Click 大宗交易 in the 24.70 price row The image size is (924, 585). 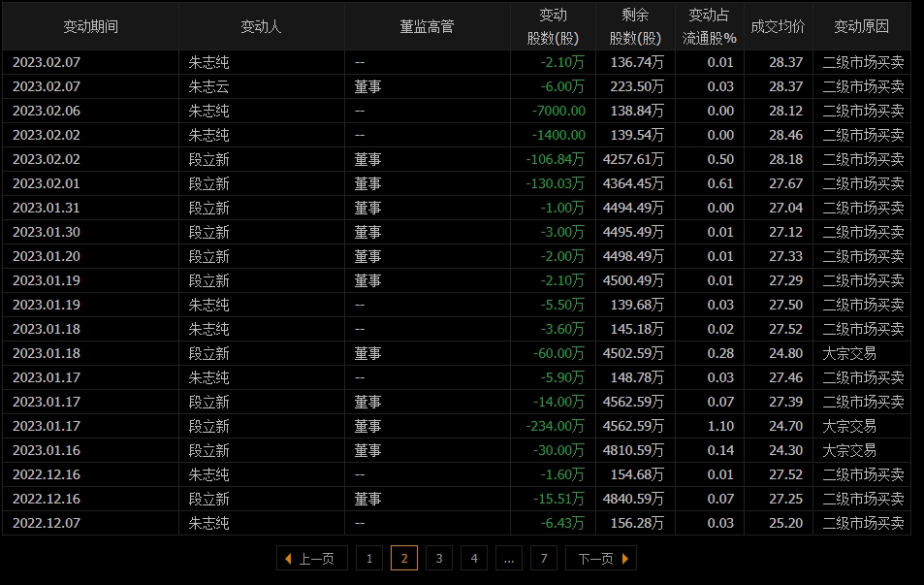849,426
